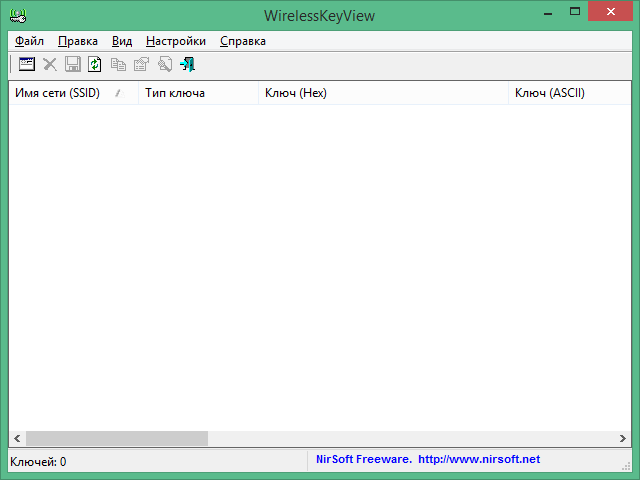Close the WirelessKeyView window
This screenshot has width=640, height=480.
tap(611, 11)
